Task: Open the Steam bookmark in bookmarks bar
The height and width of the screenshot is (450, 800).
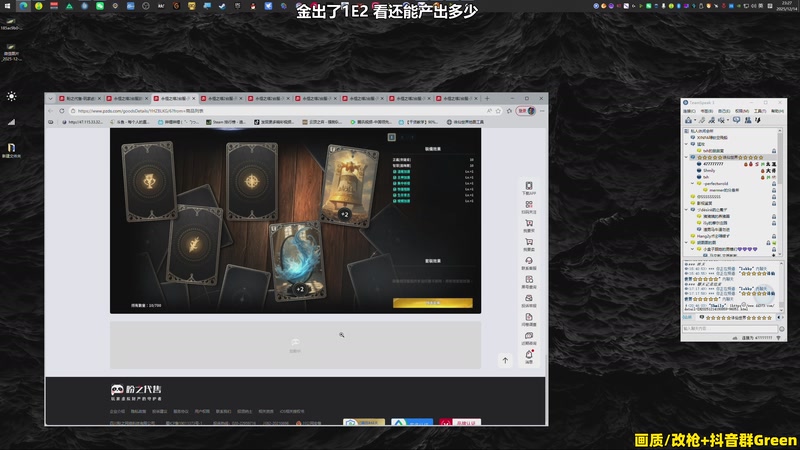Action: 226,122
